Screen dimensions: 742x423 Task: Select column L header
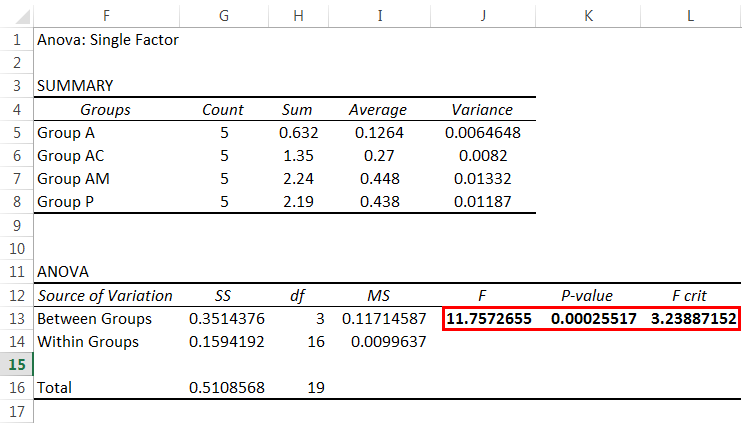tap(691, 16)
